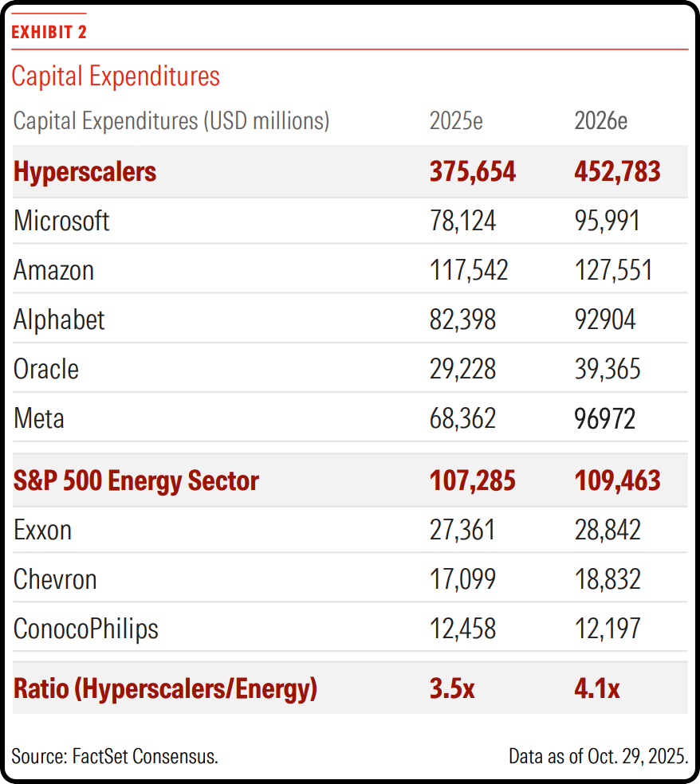
Task: Click ConocoPhilips 2026e value 12,197
Action: pos(607,629)
